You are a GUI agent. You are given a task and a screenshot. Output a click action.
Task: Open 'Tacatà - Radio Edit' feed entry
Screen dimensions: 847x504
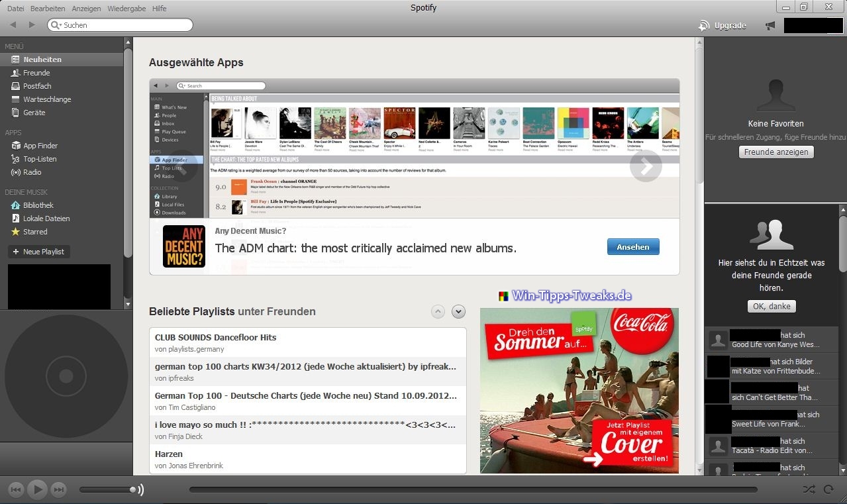772,446
